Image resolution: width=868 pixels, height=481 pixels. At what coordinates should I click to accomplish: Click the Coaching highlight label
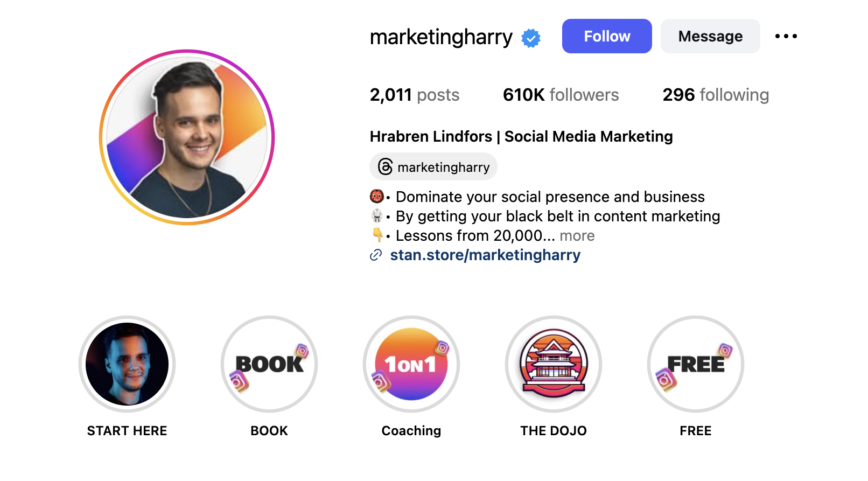(411, 431)
